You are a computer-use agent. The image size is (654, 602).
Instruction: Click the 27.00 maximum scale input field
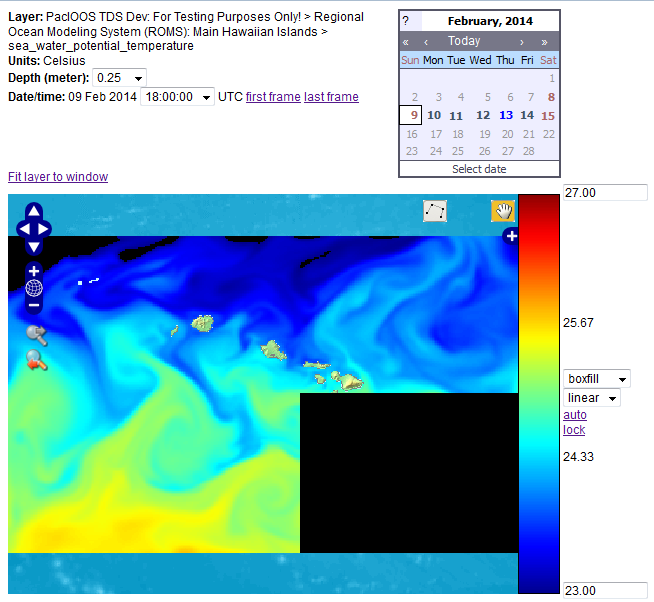pos(605,193)
